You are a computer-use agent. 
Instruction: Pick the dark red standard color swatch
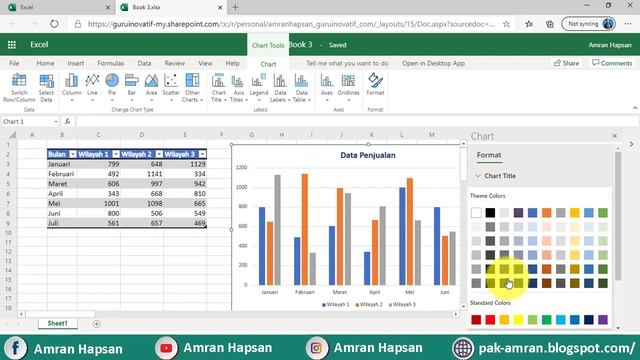coord(476,320)
